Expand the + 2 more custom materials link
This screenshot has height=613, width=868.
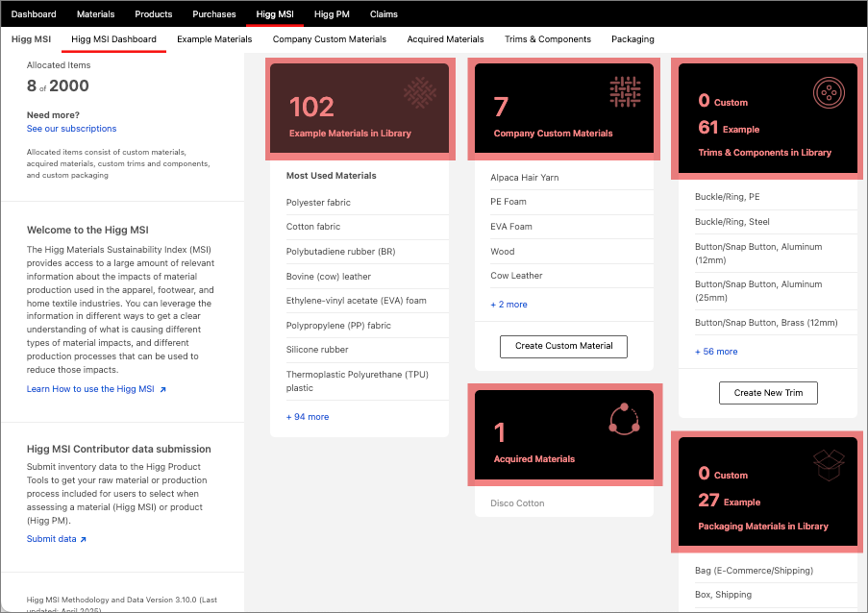click(x=508, y=305)
